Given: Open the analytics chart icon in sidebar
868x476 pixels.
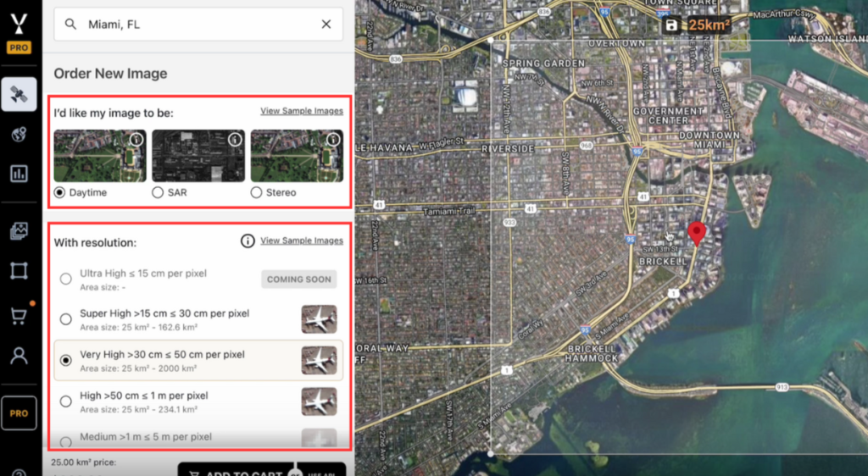Looking at the screenshot, I should coord(19,174).
